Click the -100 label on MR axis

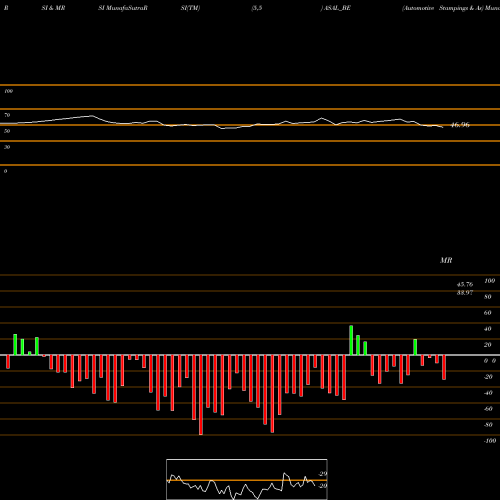(x=490, y=441)
